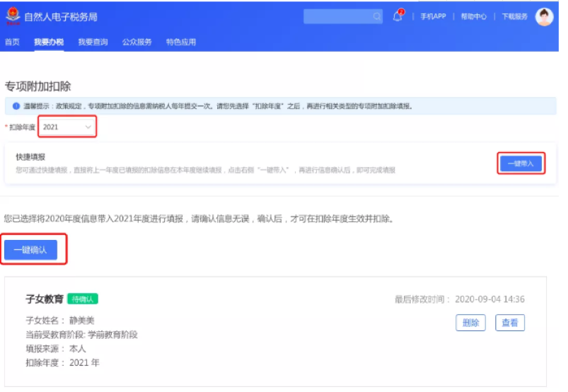Image resolution: width=568 pixels, height=392 pixels.
Task: Click the blue info tip icon
Action: (x=16, y=106)
